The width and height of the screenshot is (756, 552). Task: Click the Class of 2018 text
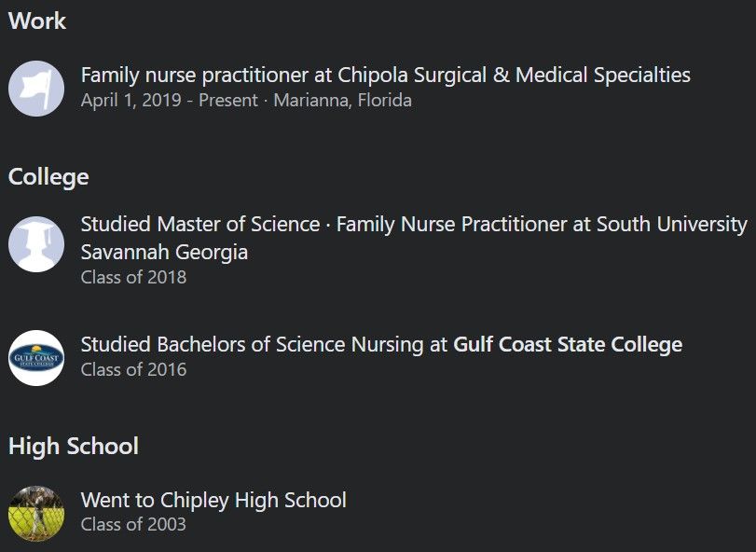[133, 277]
